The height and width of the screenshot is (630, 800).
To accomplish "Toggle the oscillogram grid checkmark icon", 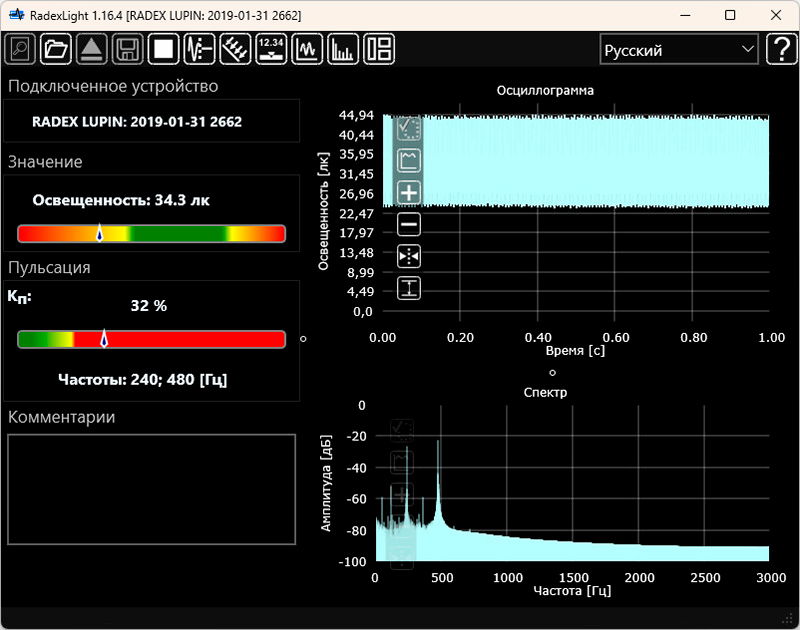I will tap(409, 128).
